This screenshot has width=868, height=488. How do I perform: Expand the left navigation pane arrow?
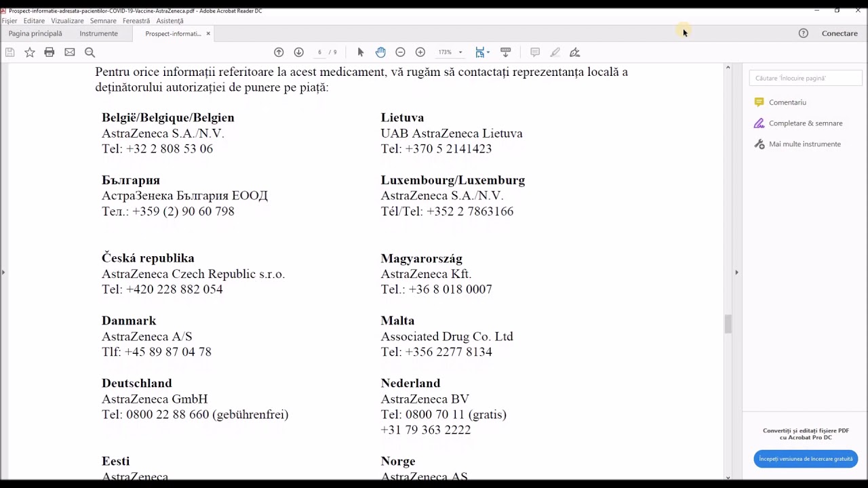point(3,272)
